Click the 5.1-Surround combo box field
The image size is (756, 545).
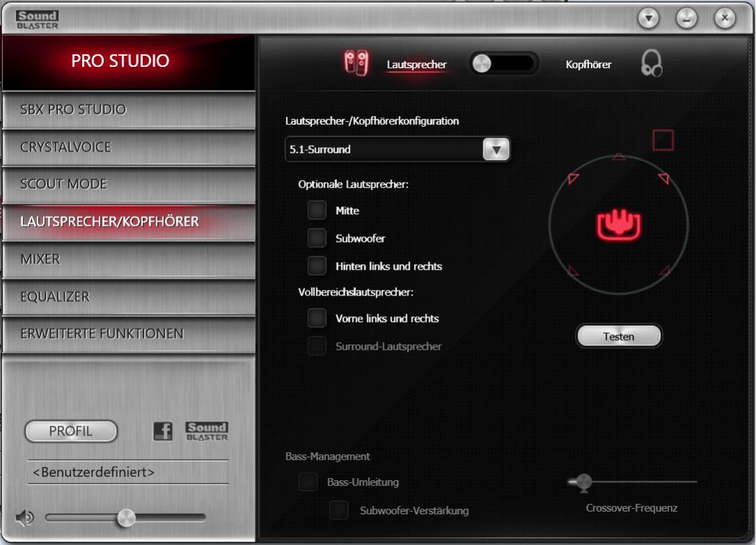click(397, 149)
